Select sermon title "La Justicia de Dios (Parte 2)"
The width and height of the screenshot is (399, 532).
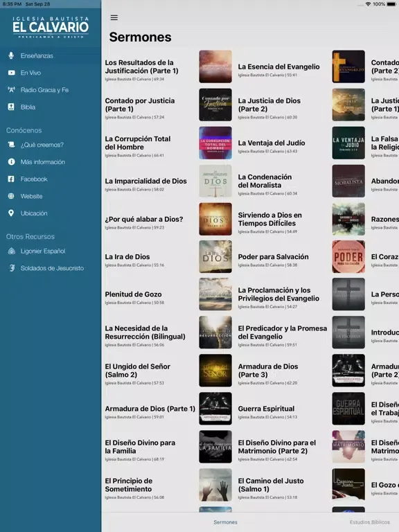[x=269, y=105]
